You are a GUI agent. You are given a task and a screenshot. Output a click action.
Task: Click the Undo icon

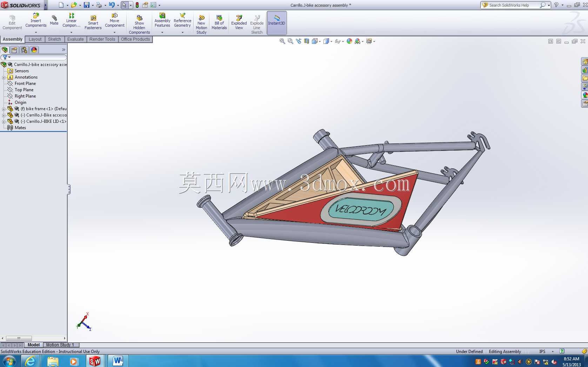click(x=112, y=5)
